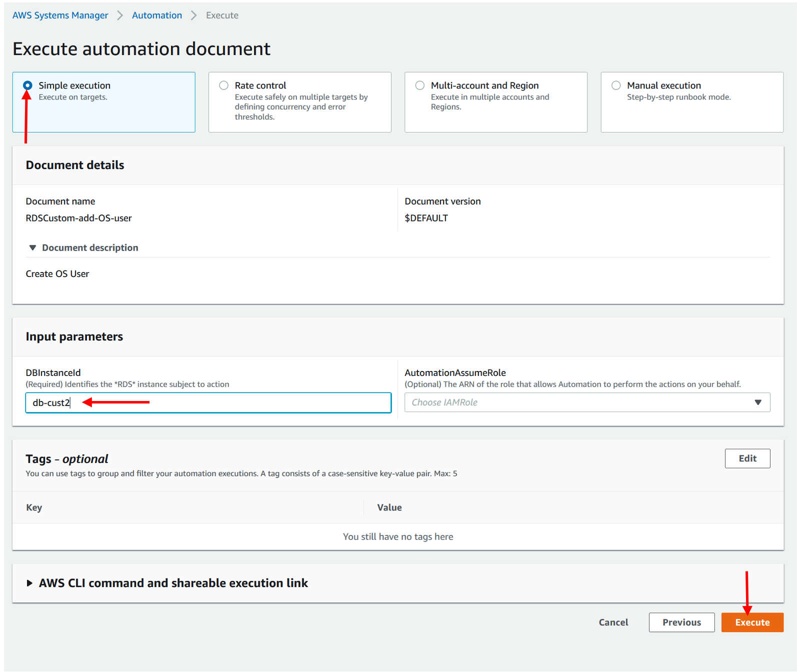Select the Rate control radio option

click(x=224, y=85)
